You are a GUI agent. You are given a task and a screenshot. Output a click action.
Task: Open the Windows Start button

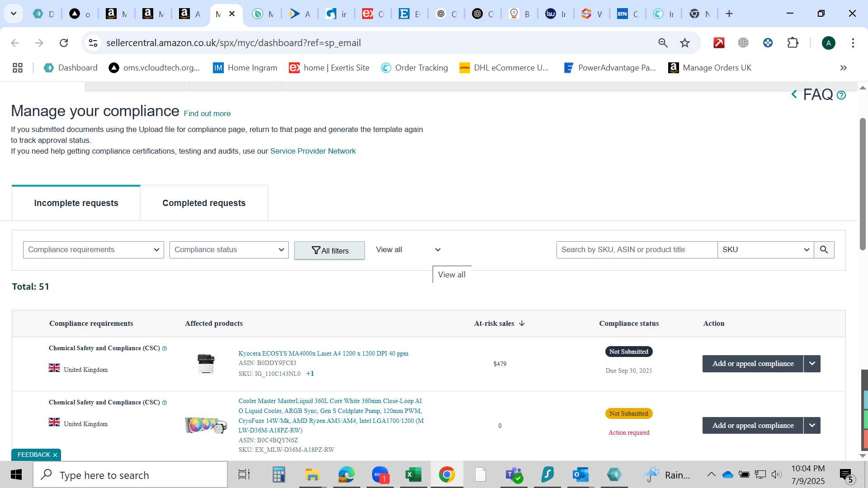click(x=16, y=475)
